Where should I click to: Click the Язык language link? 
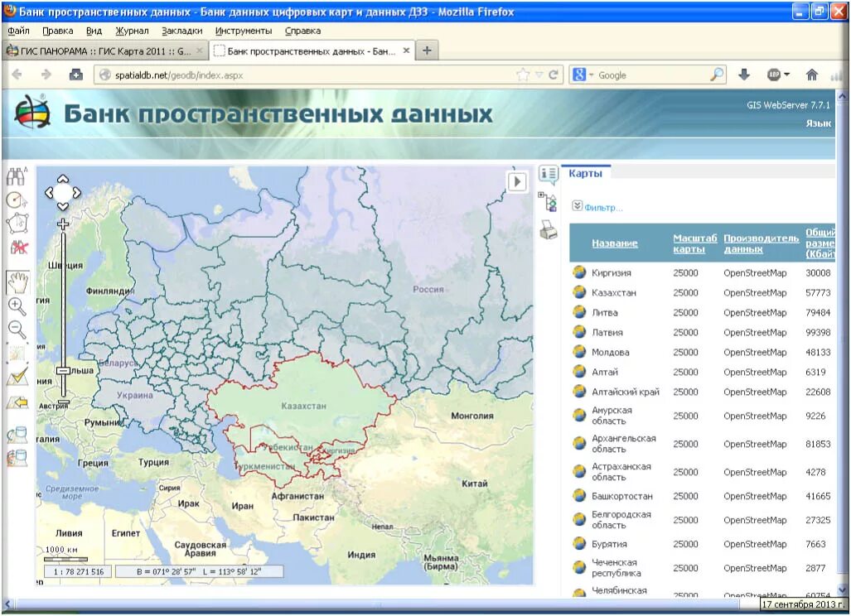click(818, 123)
